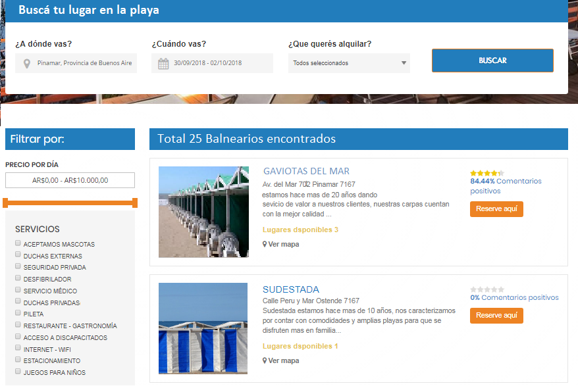This screenshot has height=392, width=578.
Task: Click Lugares dsponibles 1 text
Action: click(x=300, y=347)
